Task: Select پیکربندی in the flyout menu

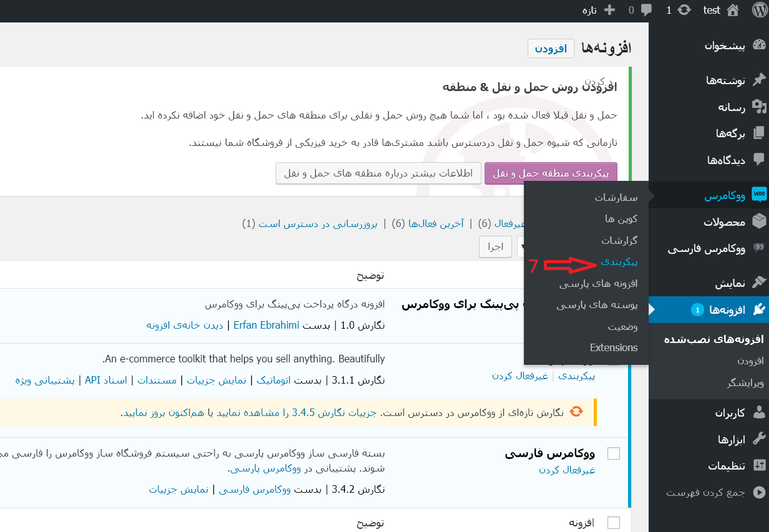Action: (x=619, y=262)
